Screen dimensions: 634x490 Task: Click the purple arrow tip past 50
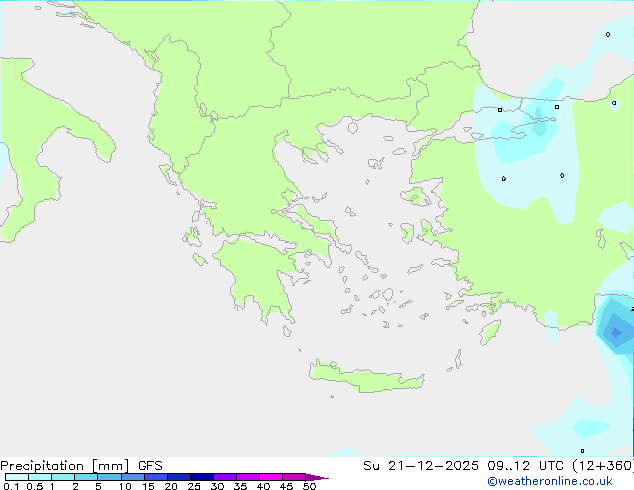click(x=317, y=477)
